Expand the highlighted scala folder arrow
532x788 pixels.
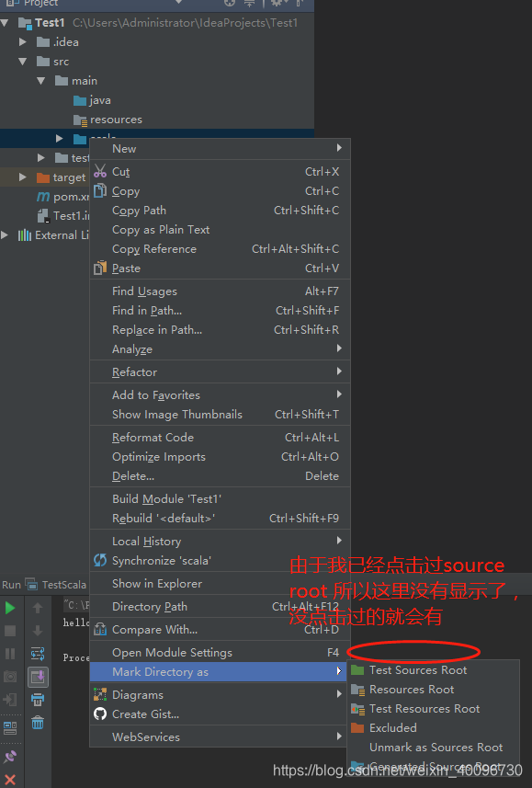coord(60,138)
